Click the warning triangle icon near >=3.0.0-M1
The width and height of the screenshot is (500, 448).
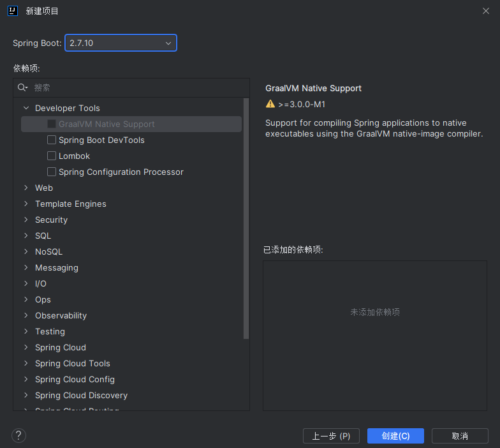[270, 104]
